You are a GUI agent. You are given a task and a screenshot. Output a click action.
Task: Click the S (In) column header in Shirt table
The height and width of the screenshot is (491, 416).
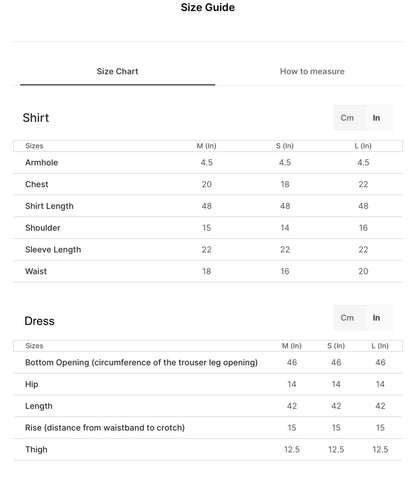(285, 146)
